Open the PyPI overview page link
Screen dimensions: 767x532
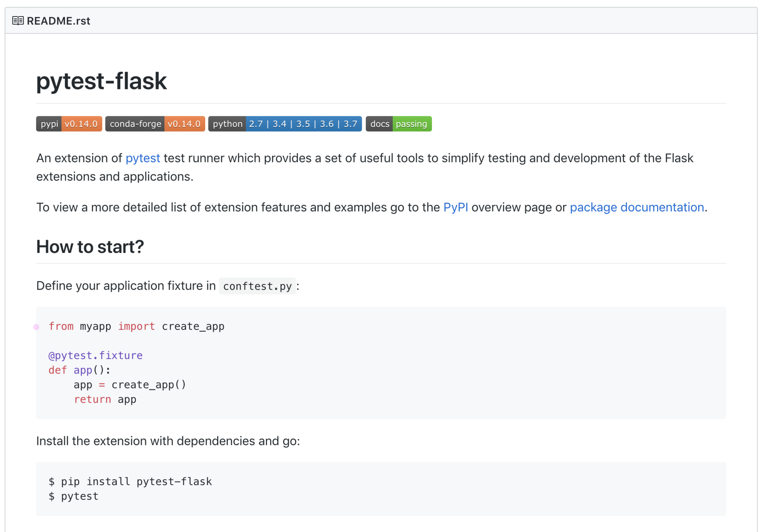tap(455, 207)
